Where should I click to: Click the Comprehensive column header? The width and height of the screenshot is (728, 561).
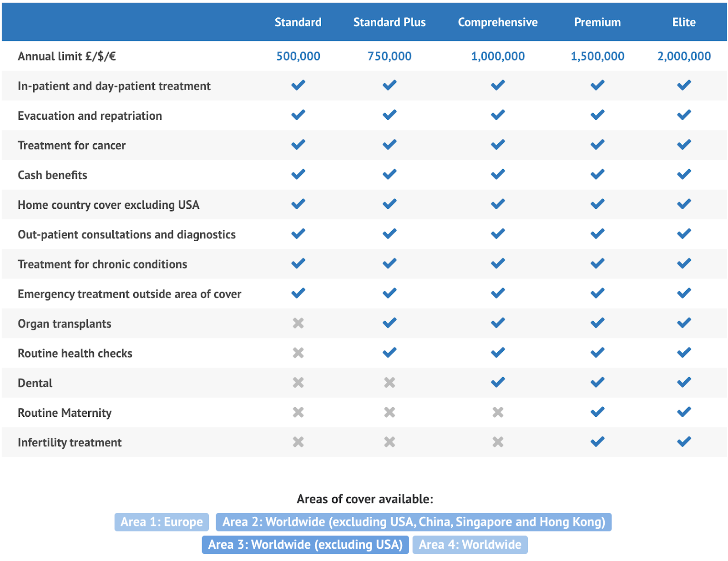(498, 22)
